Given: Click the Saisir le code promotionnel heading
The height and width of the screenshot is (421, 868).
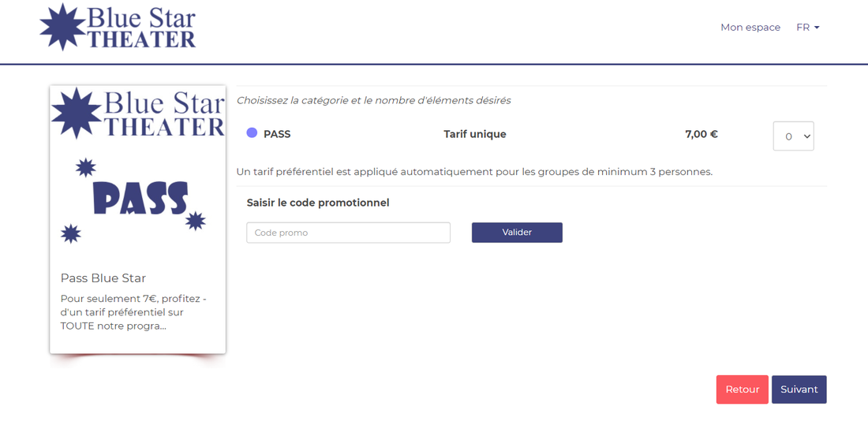Looking at the screenshot, I should (x=318, y=203).
